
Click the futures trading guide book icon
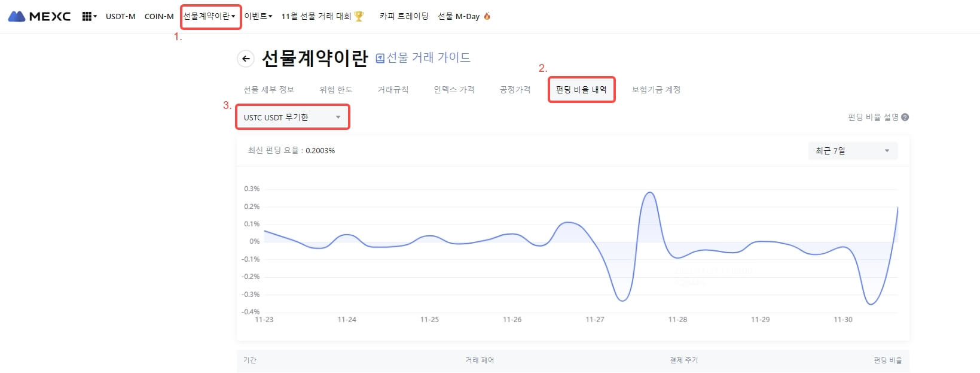(x=380, y=58)
